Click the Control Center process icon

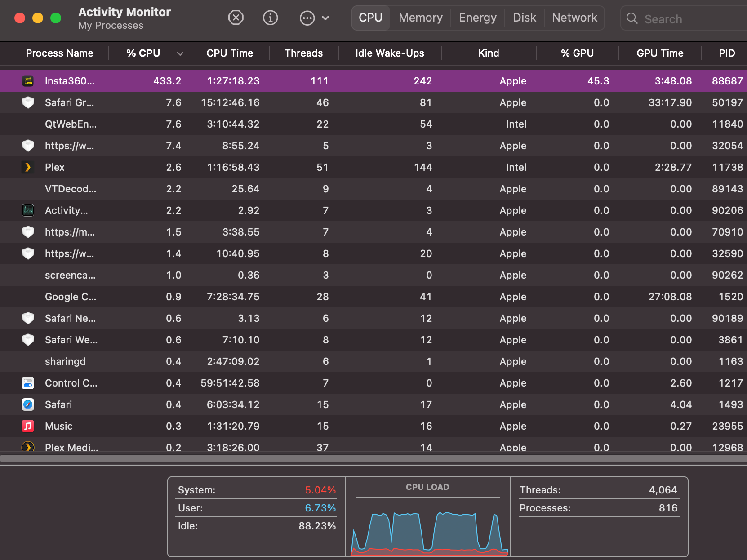[28, 383]
